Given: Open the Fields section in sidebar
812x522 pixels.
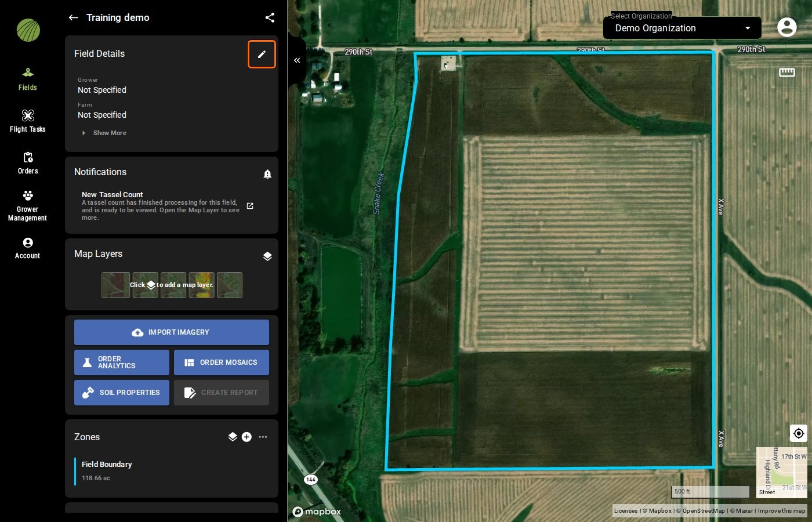Looking at the screenshot, I should click(x=27, y=79).
